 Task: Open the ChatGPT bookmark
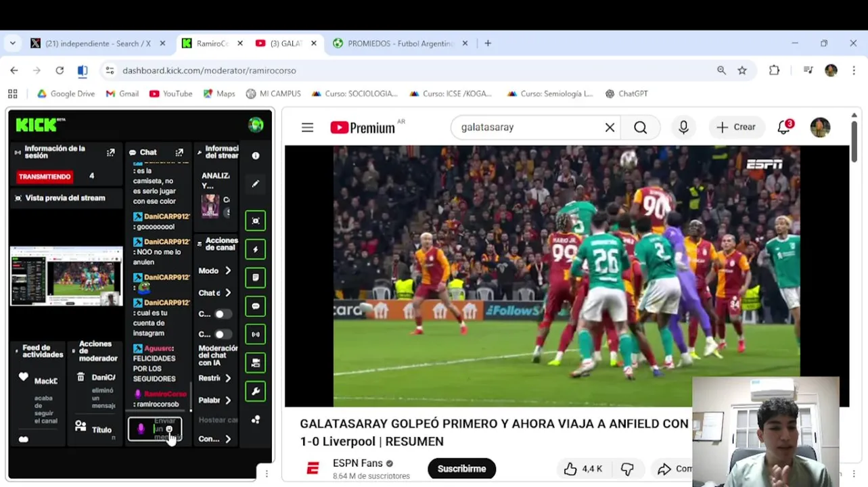click(626, 94)
